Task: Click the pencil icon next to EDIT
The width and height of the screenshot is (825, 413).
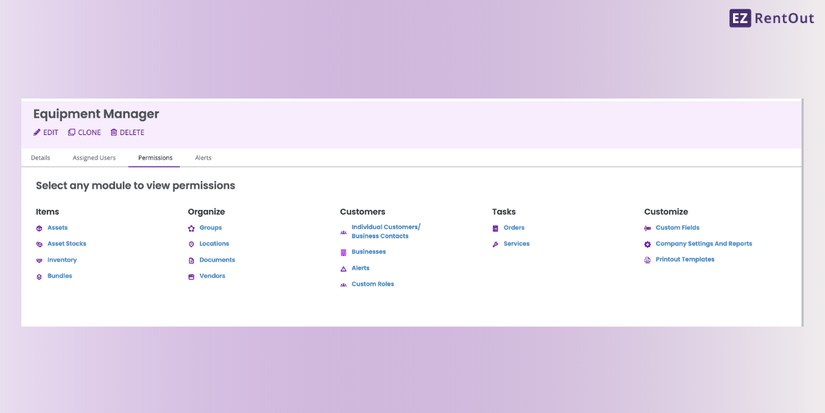Action: [x=37, y=133]
